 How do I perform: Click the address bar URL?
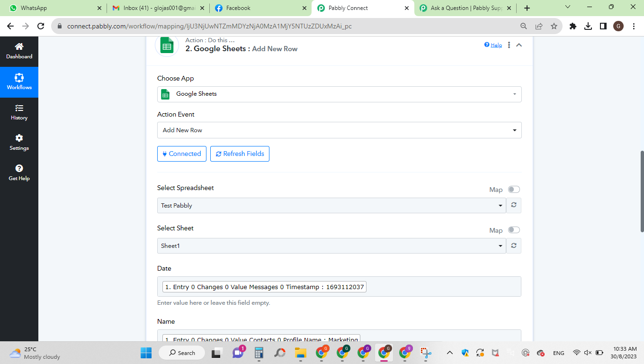click(x=209, y=27)
